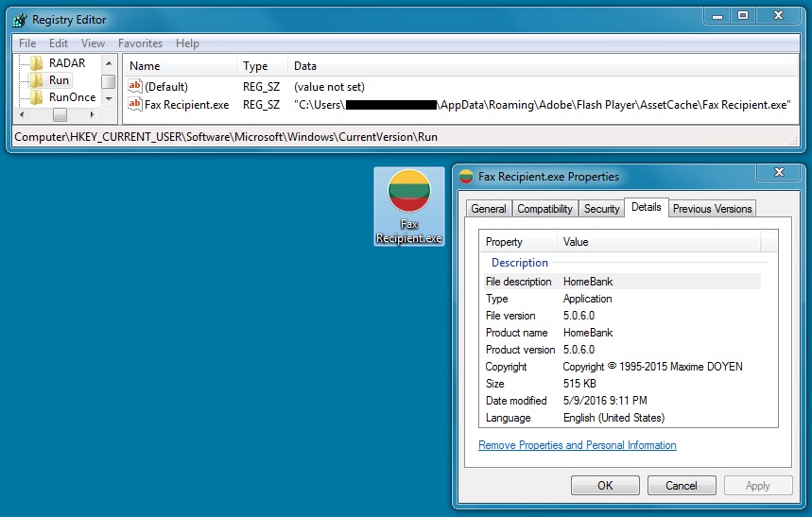
Task: Select the (Default) string value icon
Action: click(x=135, y=87)
